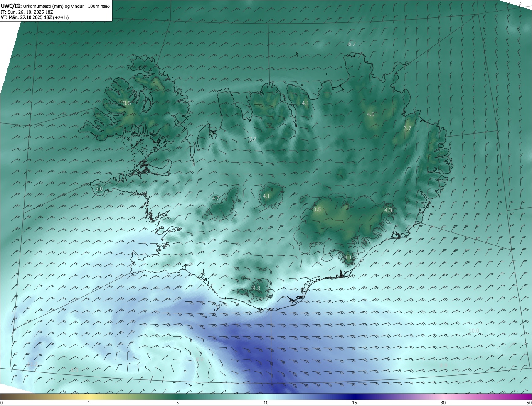The image size is (532, 406).
Task: Click the 10.0 label over the southeast ocean
Action: tap(474, 331)
